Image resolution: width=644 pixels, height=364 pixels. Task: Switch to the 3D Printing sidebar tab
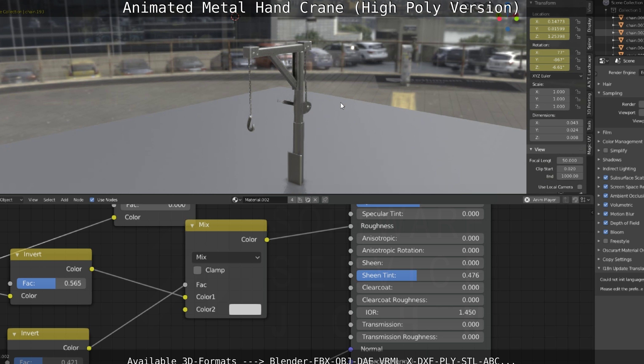589,104
